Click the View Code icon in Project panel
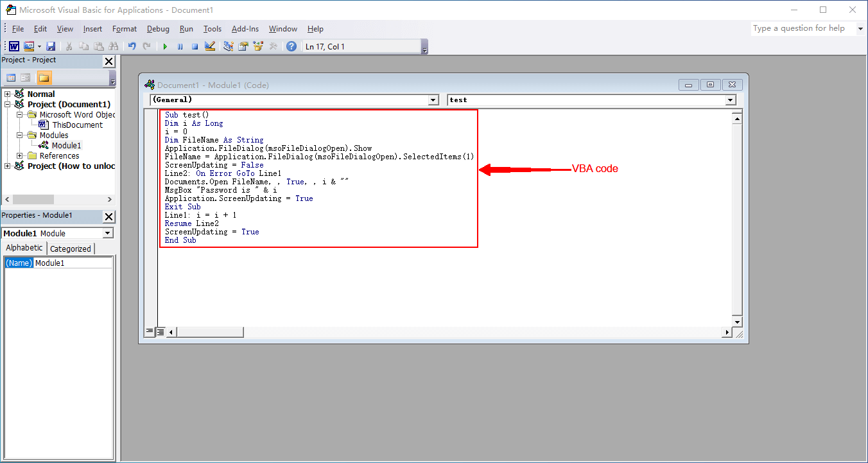868x463 pixels. tap(11, 78)
